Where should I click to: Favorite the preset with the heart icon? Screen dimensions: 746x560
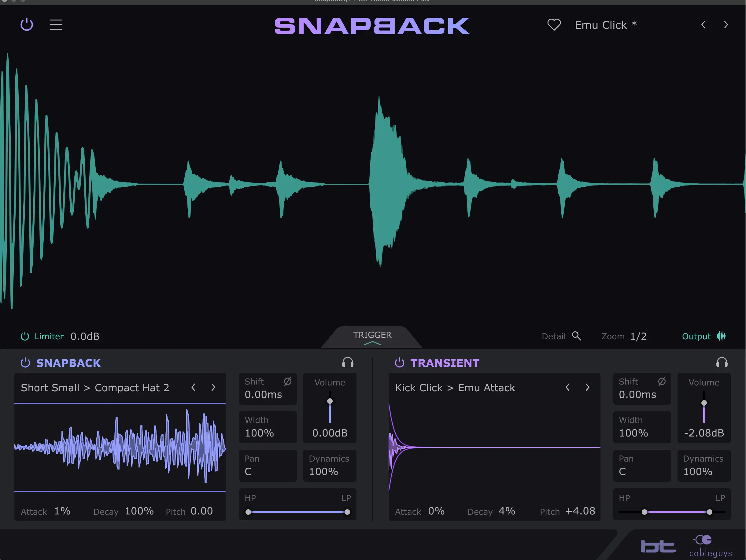[554, 24]
